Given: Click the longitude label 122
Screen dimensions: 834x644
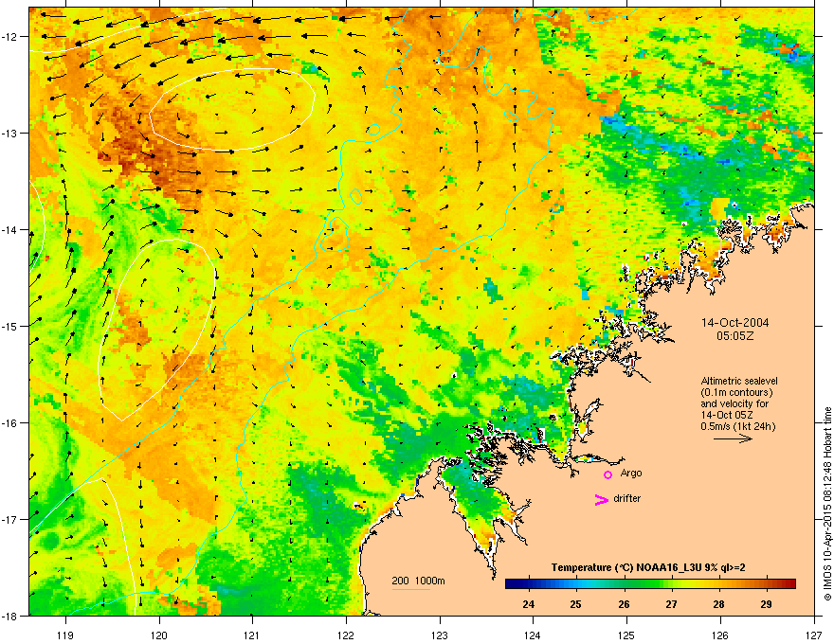Looking at the screenshot, I should [346, 635].
